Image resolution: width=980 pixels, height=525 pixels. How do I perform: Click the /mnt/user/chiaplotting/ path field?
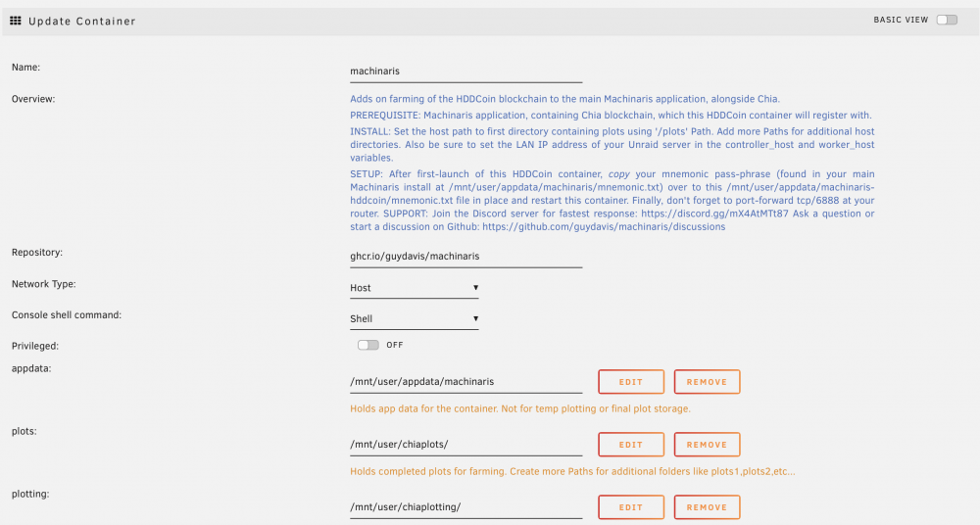[466, 506]
